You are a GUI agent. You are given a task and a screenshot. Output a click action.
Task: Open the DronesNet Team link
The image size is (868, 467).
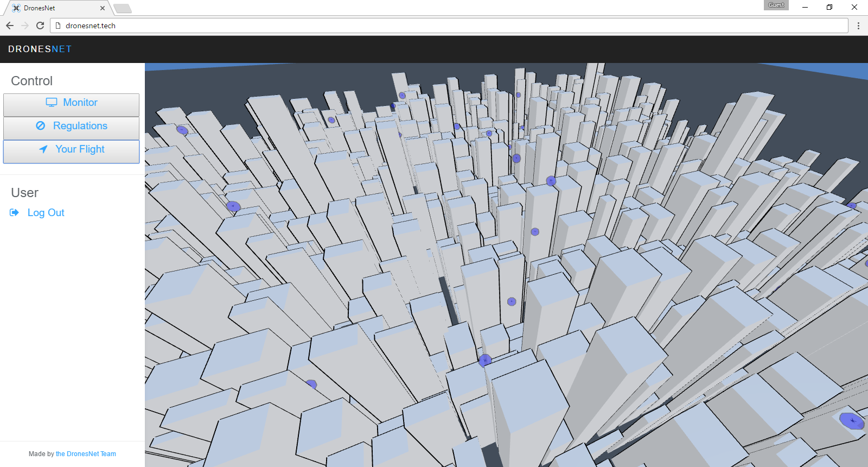[86, 454]
